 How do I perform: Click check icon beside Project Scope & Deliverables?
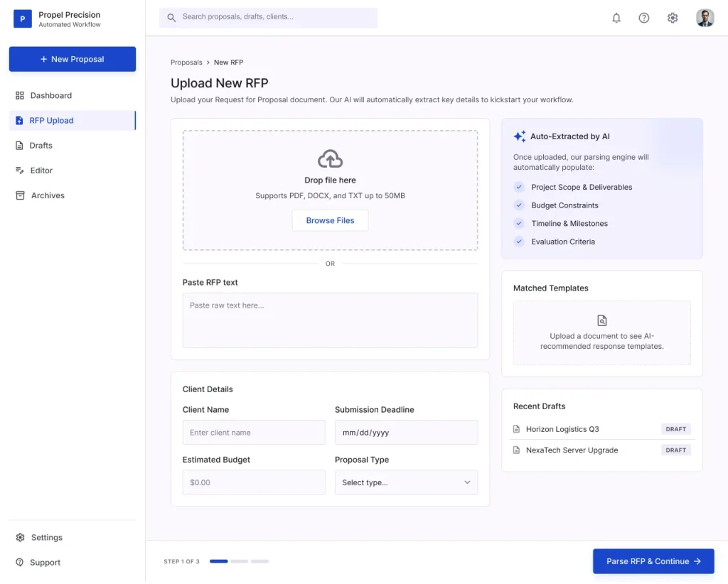[519, 187]
